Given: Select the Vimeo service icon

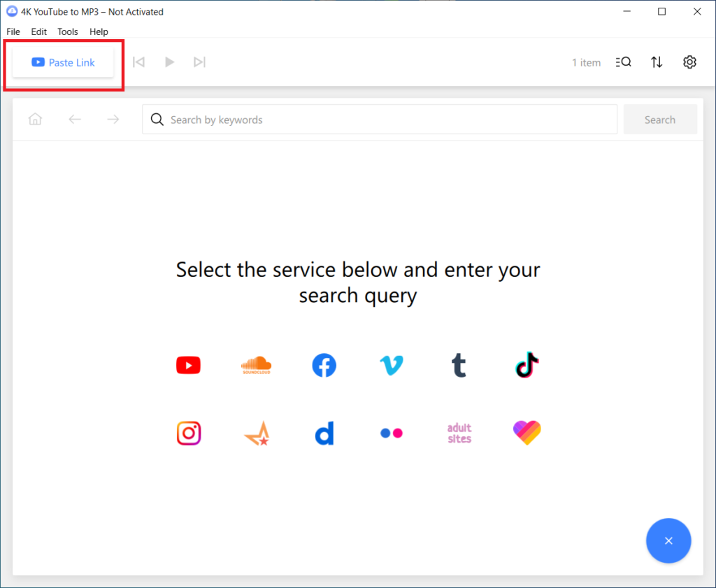Looking at the screenshot, I should [392, 365].
